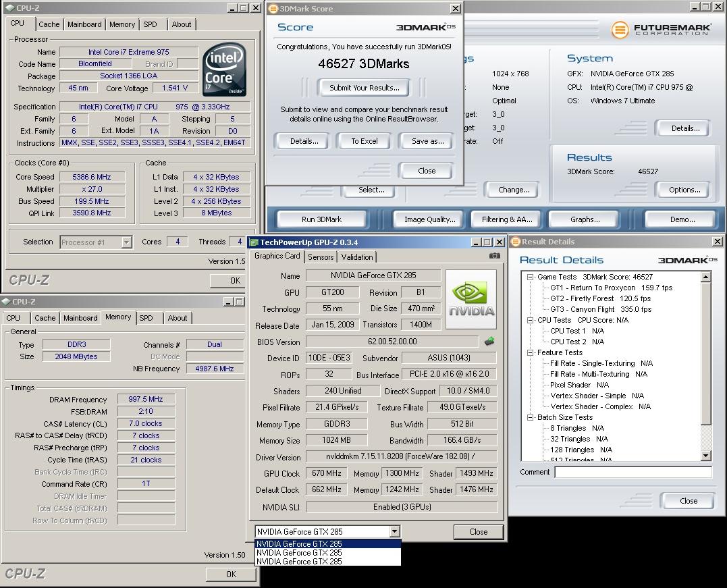Click the GPU-Z title bar icon
Screen dimensions: 727x588
pos(254,242)
